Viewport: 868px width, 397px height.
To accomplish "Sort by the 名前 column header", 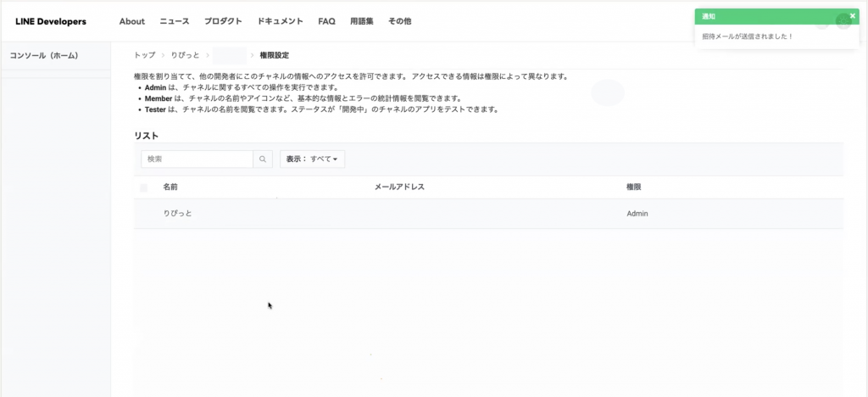I will tap(170, 187).
